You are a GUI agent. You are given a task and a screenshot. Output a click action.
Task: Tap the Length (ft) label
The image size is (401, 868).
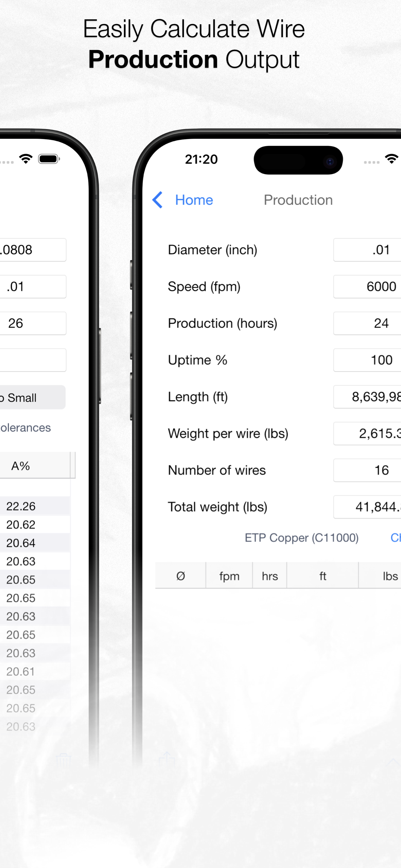(x=198, y=397)
